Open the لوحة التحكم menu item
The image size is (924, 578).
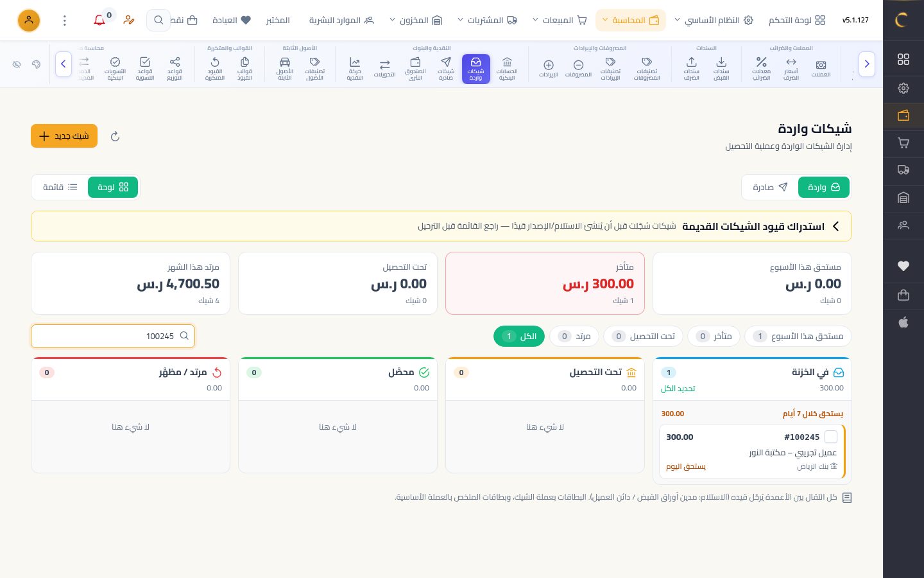point(796,21)
